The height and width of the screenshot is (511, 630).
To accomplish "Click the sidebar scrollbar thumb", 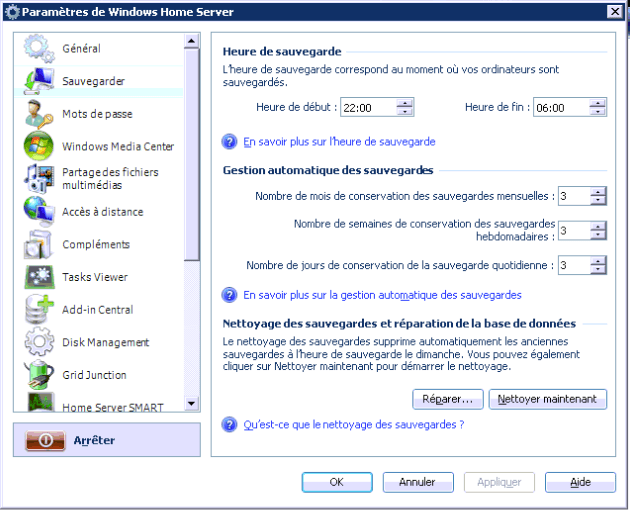I will click(x=192, y=155).
